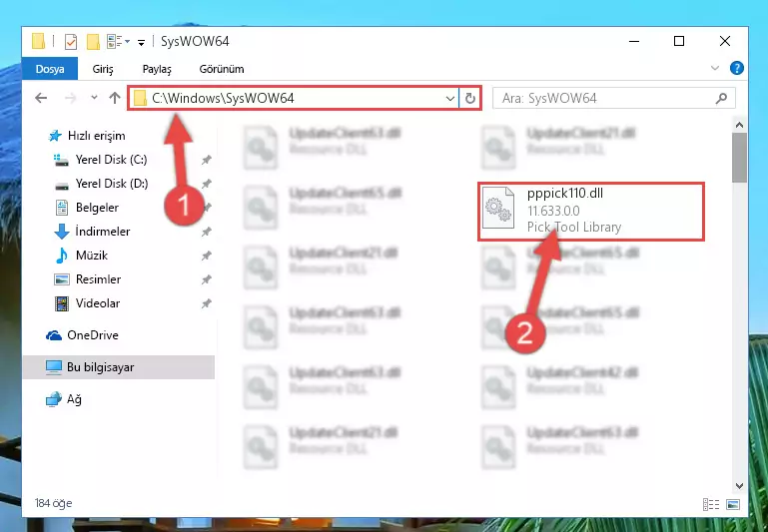Click the scrollbar up arrow
Screen dimensions: 768x532
[739, 125]
